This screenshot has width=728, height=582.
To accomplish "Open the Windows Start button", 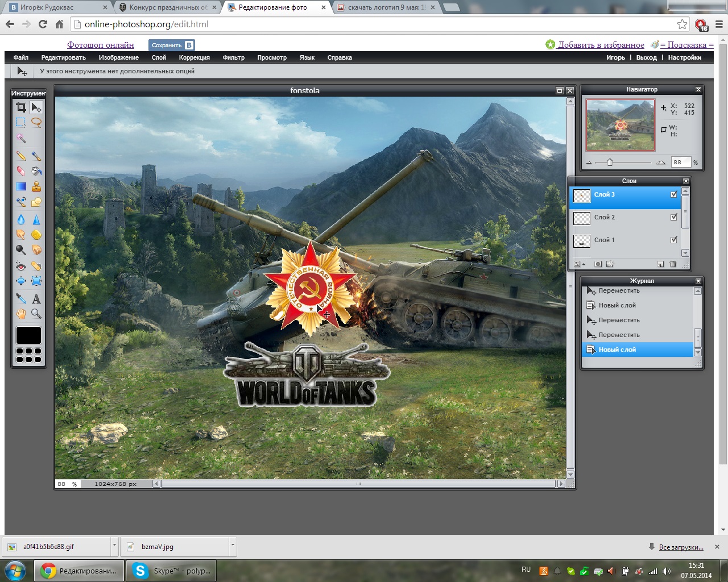I will click(x=15, y=571).
